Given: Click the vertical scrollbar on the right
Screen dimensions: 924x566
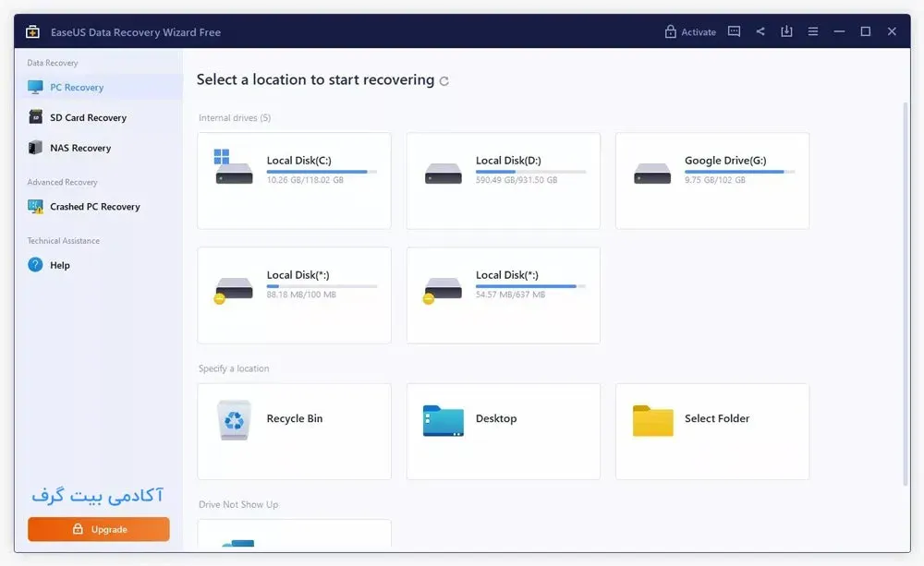Looking at the screenshot, I should point(906,294).
